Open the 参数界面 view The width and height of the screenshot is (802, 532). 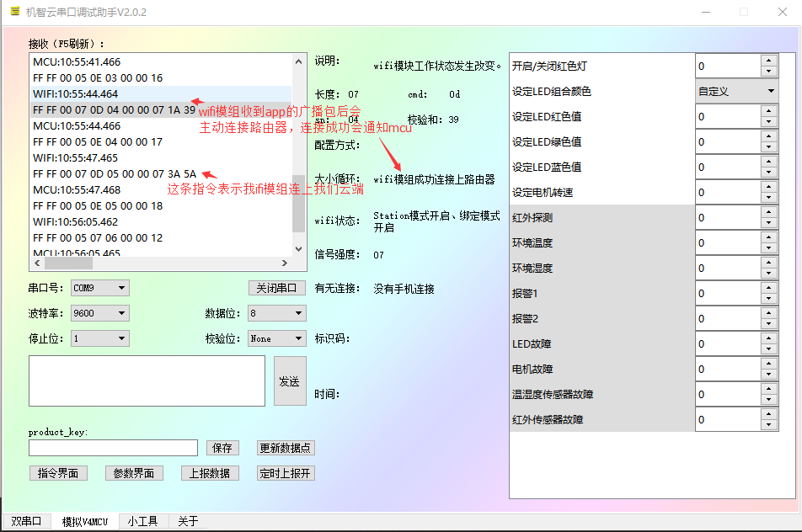134,472
